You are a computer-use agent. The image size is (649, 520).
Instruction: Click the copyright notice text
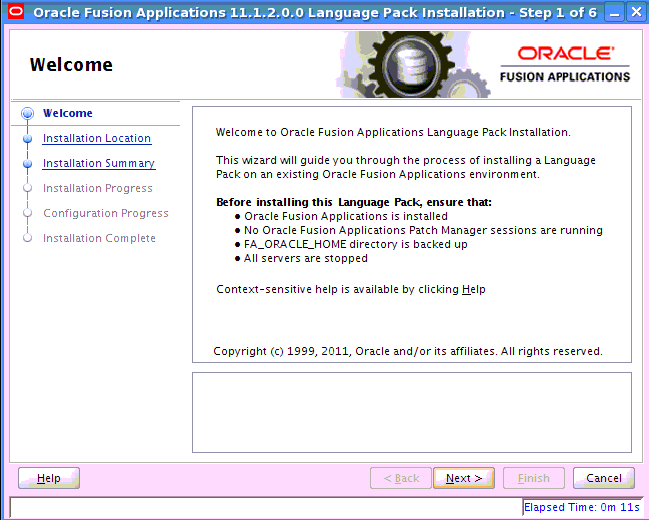pyautogui.click(x=408, y=351)
